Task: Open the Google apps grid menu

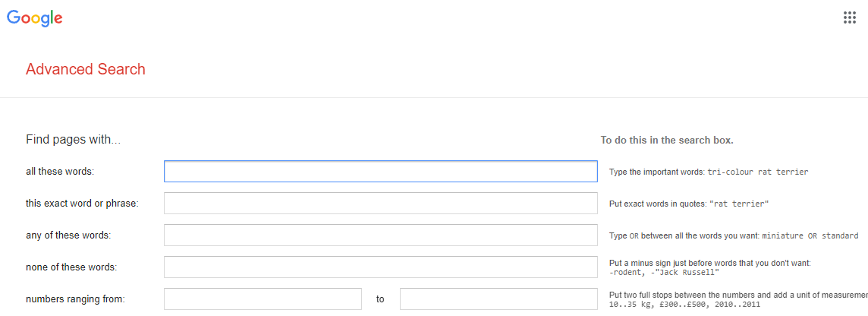Action: coord(849,17)
